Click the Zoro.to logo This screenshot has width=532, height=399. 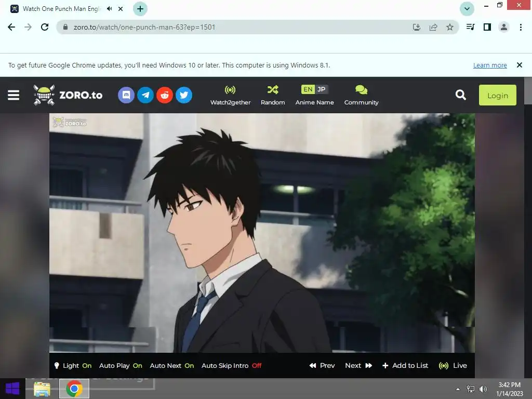pyautogui.click(x=68, y=95)
